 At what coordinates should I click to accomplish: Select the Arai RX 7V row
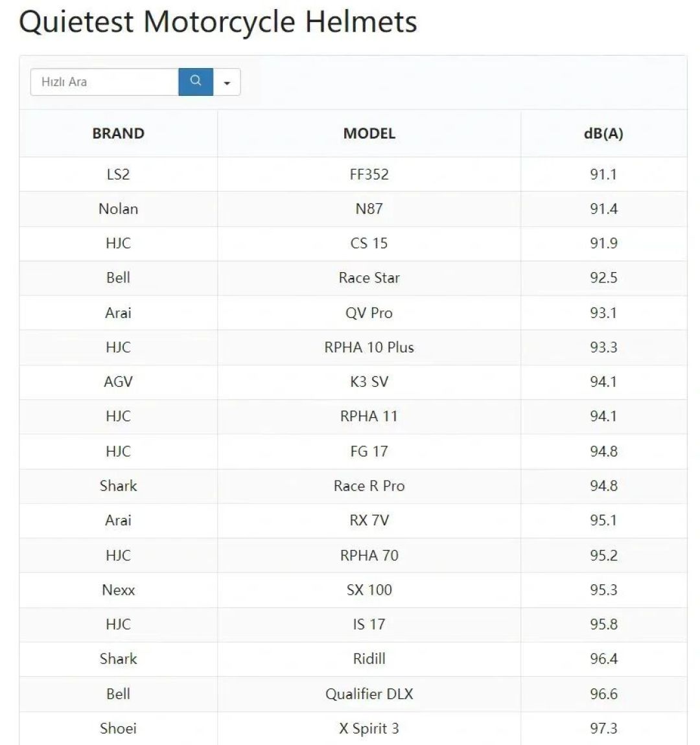tap(353, 520)
